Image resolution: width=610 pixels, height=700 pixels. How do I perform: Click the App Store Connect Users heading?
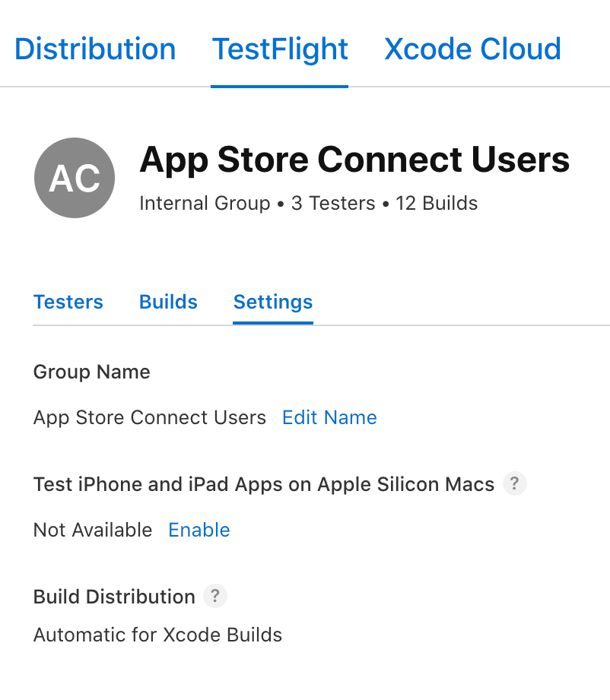tap(354, 160)
